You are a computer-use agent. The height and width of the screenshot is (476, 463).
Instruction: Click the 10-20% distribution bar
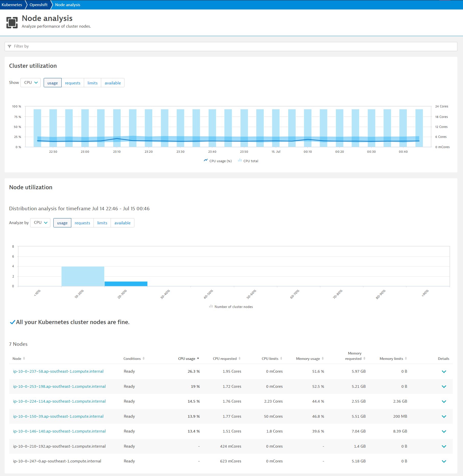[x=83, y=276]
